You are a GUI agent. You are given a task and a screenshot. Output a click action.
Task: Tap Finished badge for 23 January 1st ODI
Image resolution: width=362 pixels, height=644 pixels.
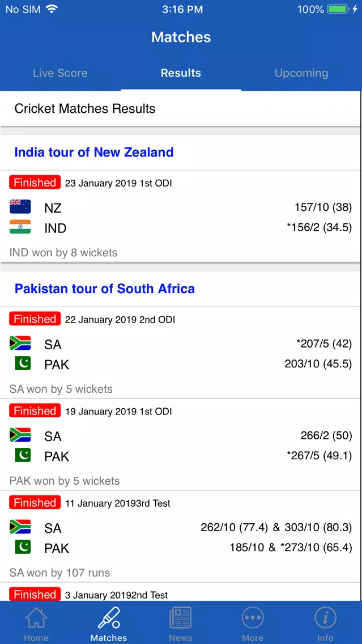(x=35, y=183)
